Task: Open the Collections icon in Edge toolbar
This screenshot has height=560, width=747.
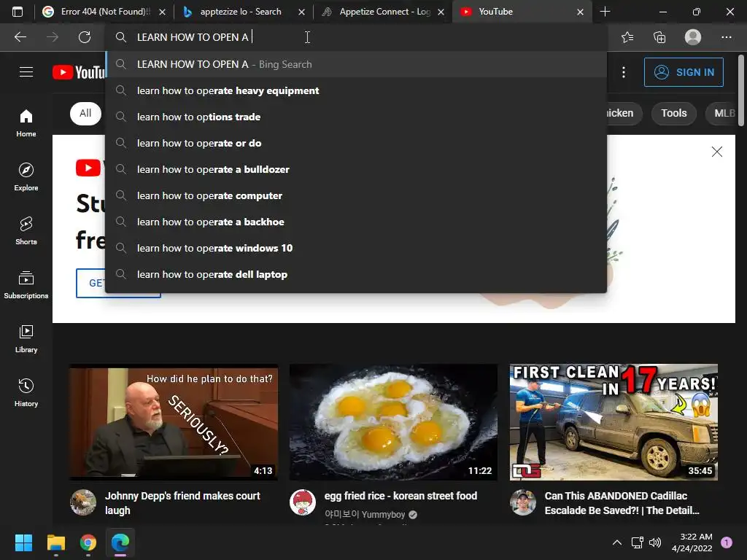Action: 659,37
